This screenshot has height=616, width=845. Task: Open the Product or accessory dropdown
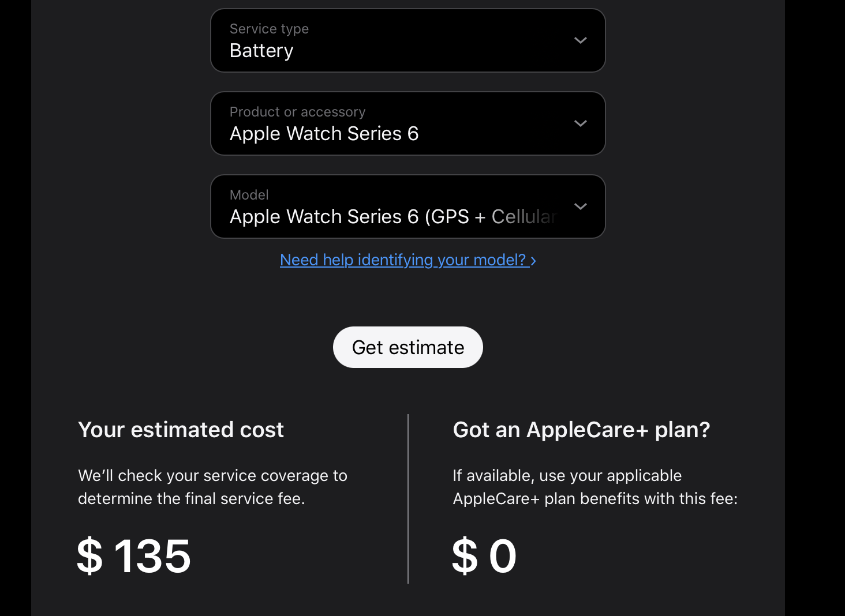pos(407,123)
